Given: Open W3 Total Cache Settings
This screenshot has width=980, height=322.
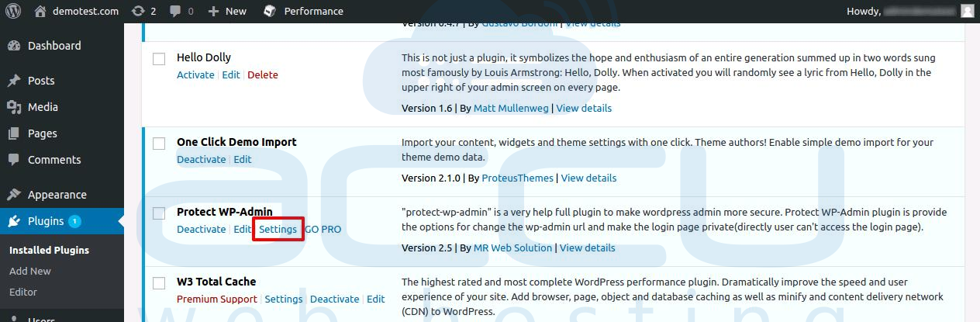Looking at the screenshot, I should pyautogui.click(x=284, y=299).
